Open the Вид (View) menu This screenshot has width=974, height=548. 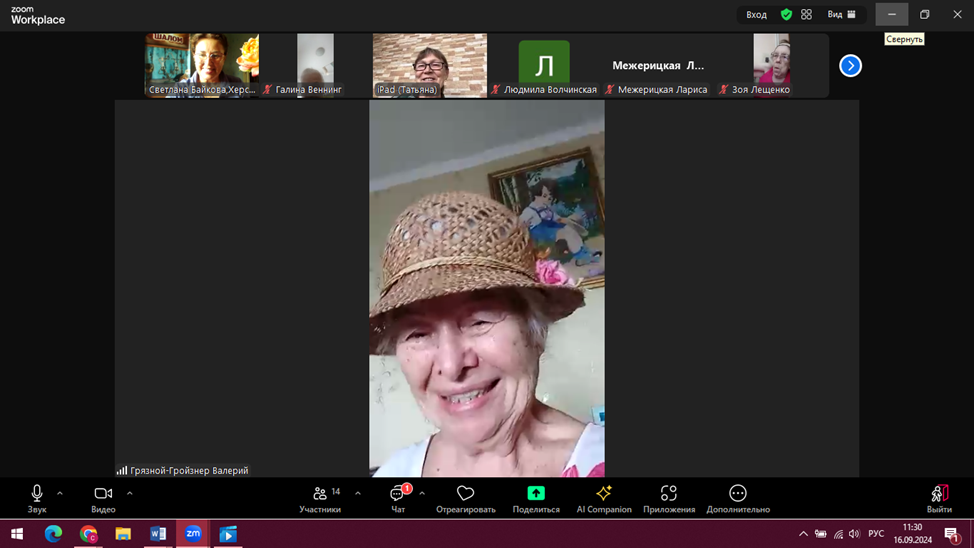click(841, 15)
